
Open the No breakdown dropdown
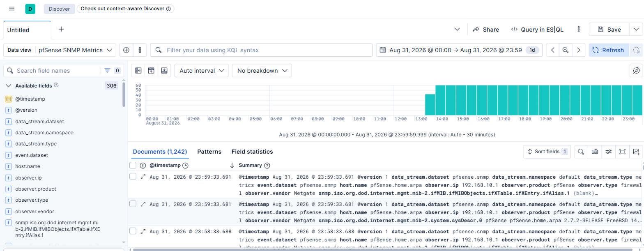262,71
